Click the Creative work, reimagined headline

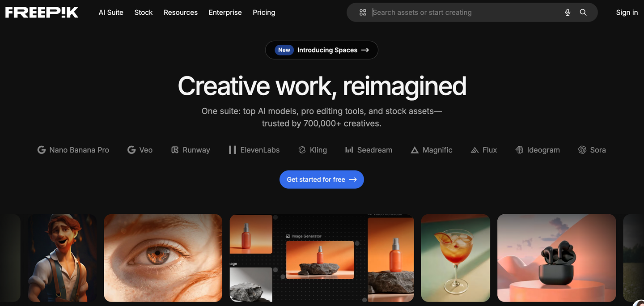click(x=322, y=86)
